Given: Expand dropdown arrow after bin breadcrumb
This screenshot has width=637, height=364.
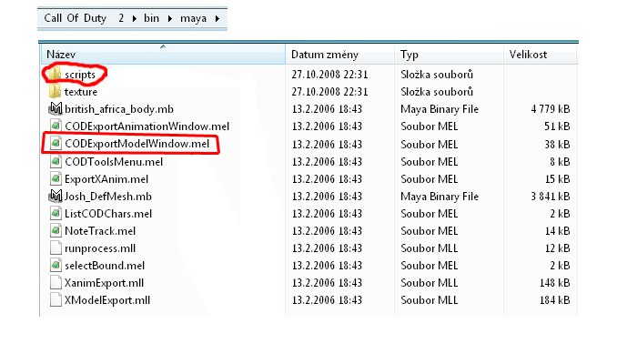Looking at the screenshot, I should (x=170, y=19).
